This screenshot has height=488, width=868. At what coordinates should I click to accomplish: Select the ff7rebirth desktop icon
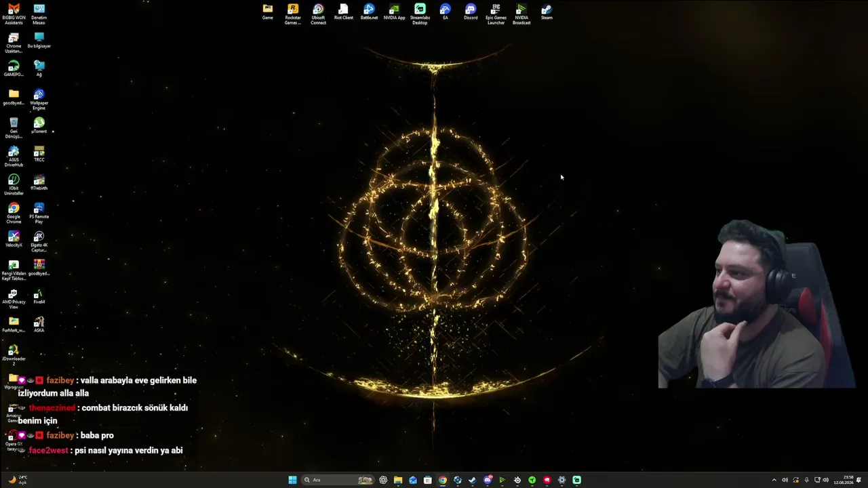click(x=39, y=182)
